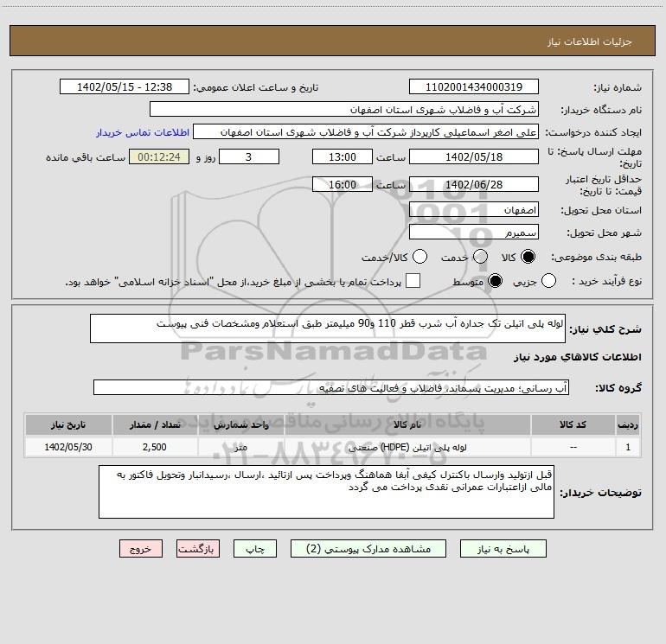Image resolution: width=666 pixels, height=644 pixels.
Task: Click the days remaining field showing 3
Action: [249, 156]
